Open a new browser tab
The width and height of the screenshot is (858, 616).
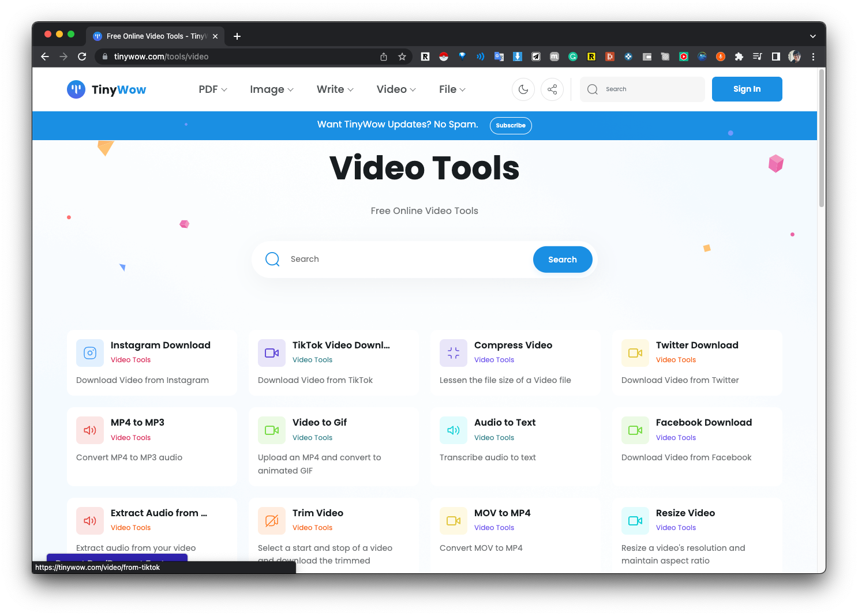(237, 36)
